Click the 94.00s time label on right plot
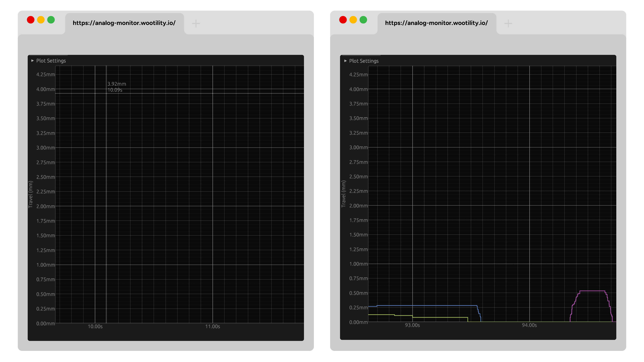The image size is (644, 362). click(x=529, y=325)
